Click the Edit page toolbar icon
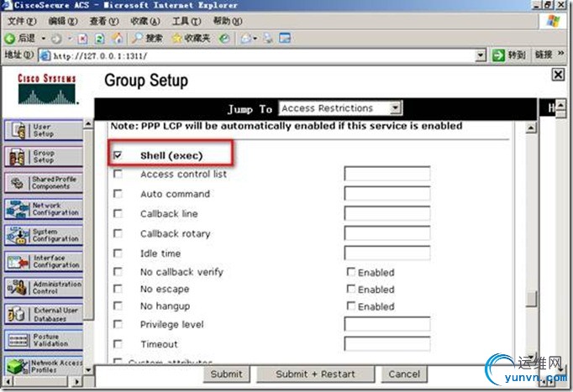 (285, 38)
